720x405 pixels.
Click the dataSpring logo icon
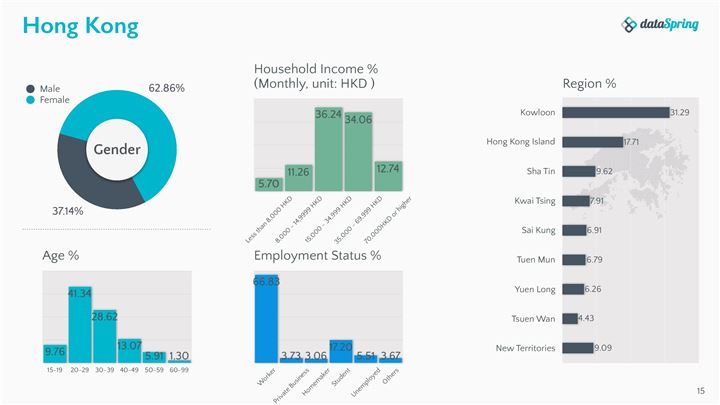628,25
